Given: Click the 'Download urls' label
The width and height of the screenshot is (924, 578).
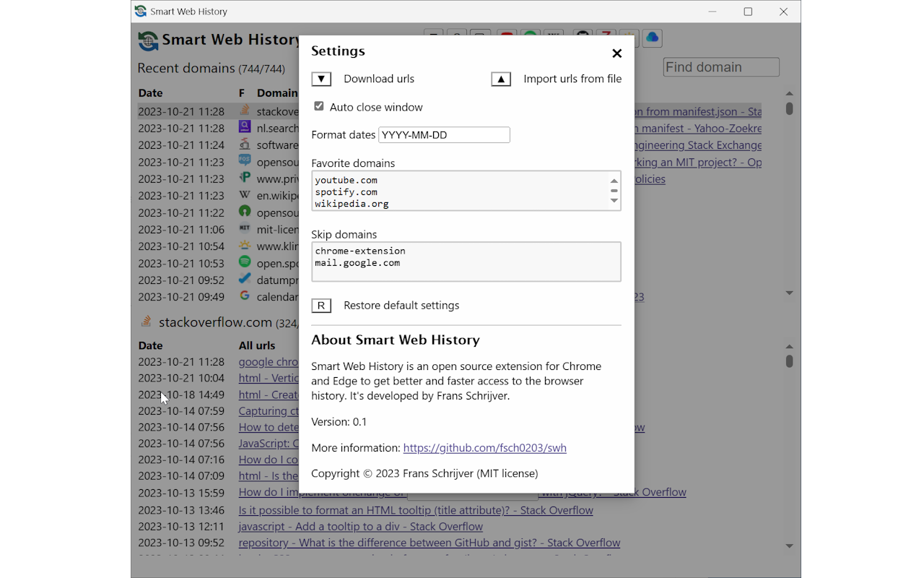Looking at the screenshot, I should (379, 79).
